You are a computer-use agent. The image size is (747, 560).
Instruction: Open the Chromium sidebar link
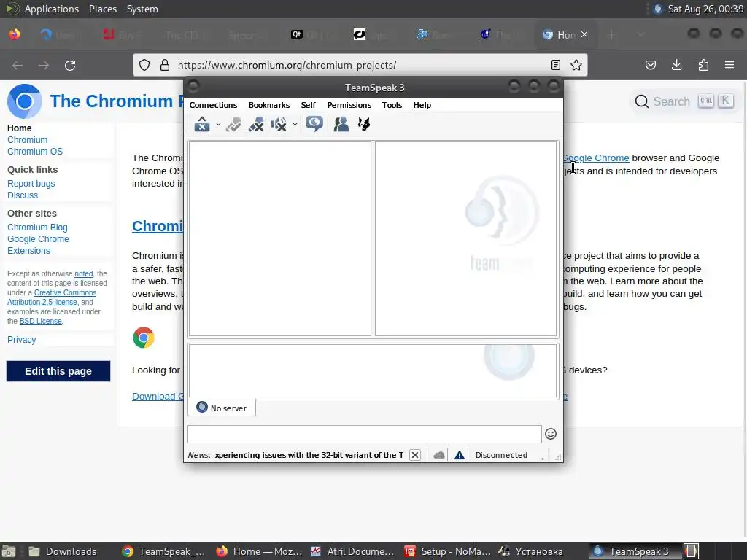click(27, 140)
